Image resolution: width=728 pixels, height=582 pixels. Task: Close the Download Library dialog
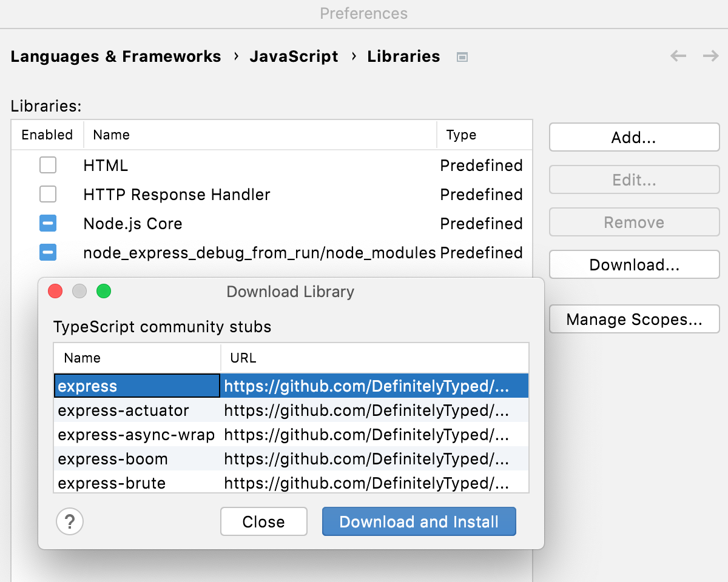click(x=263, y=521)
